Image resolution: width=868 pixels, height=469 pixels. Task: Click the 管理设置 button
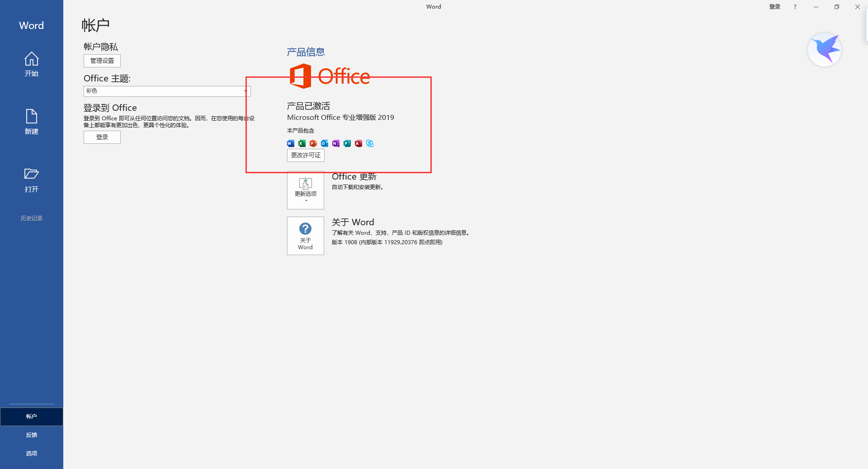click(102, 61)
